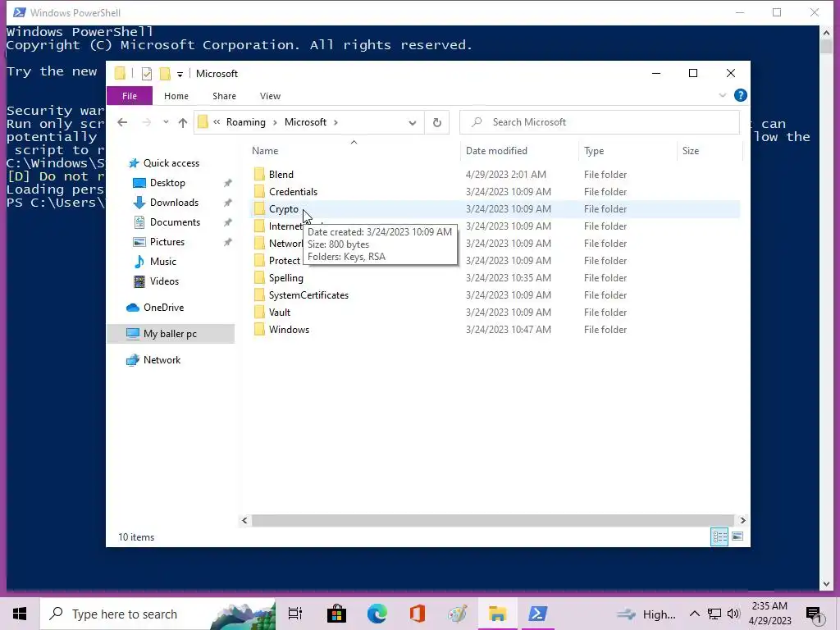Open Task View on the taskbar
Image resolution: width=840 pixels, height=630 pixels.
tap(295, 614)
